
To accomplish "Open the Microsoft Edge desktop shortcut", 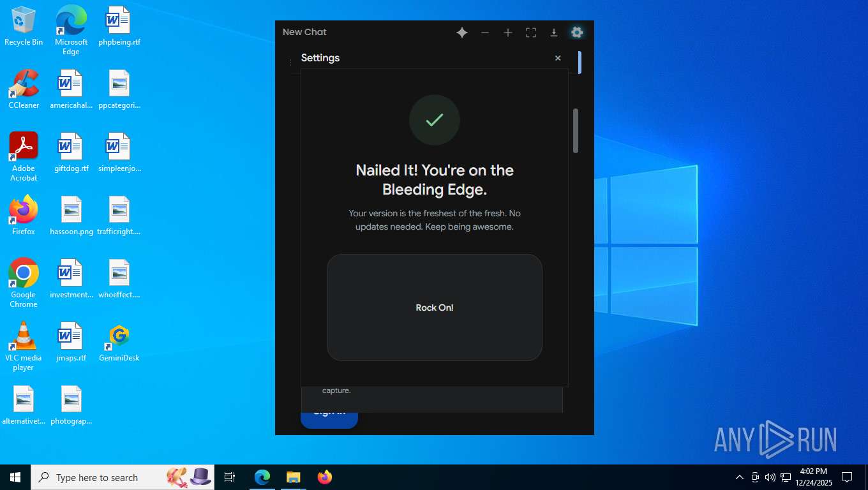I will [71, 30].
